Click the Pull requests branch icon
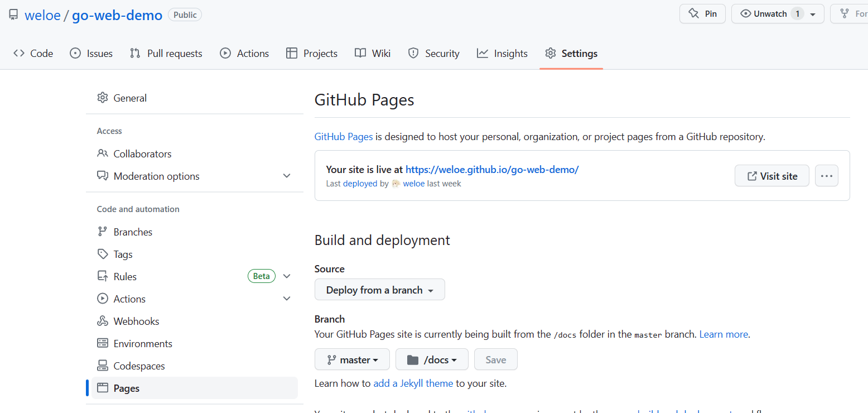This screenshot has width=868, height=413. pos(135,54)
